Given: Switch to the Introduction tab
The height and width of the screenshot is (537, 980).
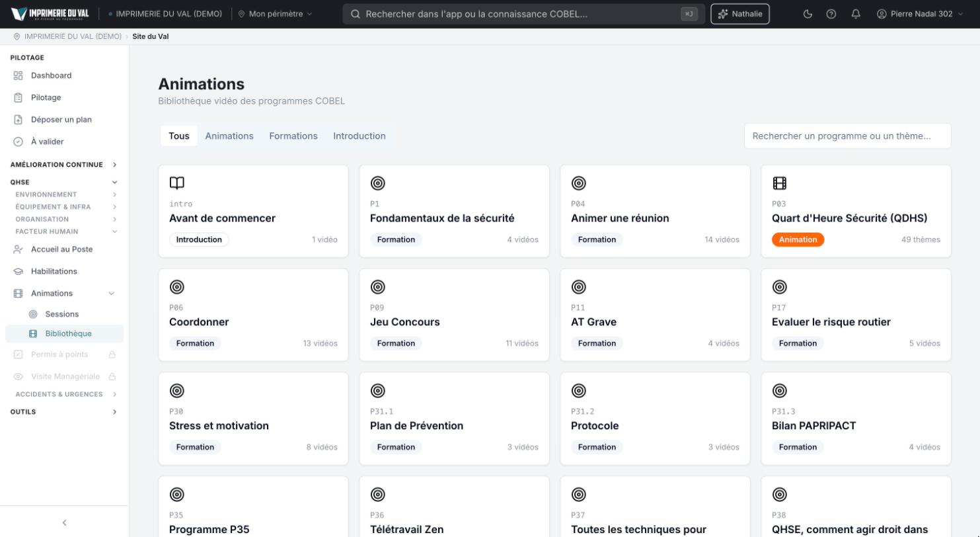Looking at the screenshot, I should click(359, 136).
